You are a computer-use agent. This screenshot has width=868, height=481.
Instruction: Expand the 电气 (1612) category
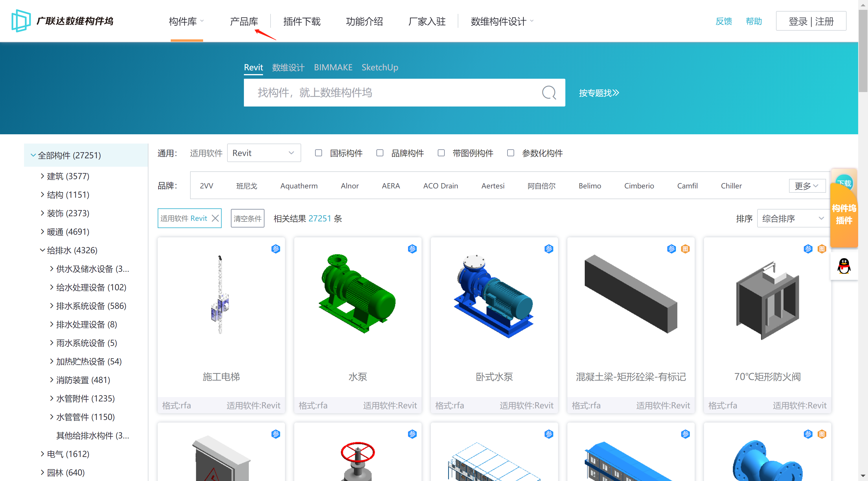[x=42, y=454]
